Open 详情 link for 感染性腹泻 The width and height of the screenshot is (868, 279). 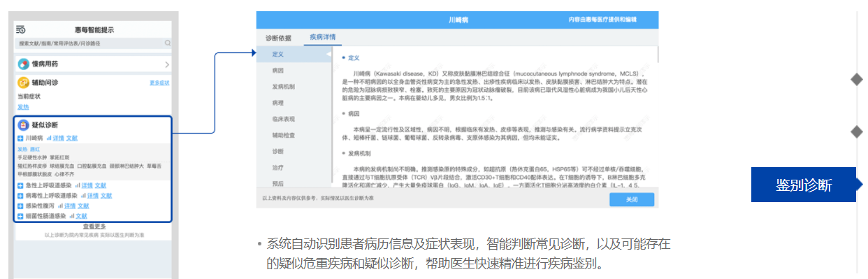click(x=70, y=206)
